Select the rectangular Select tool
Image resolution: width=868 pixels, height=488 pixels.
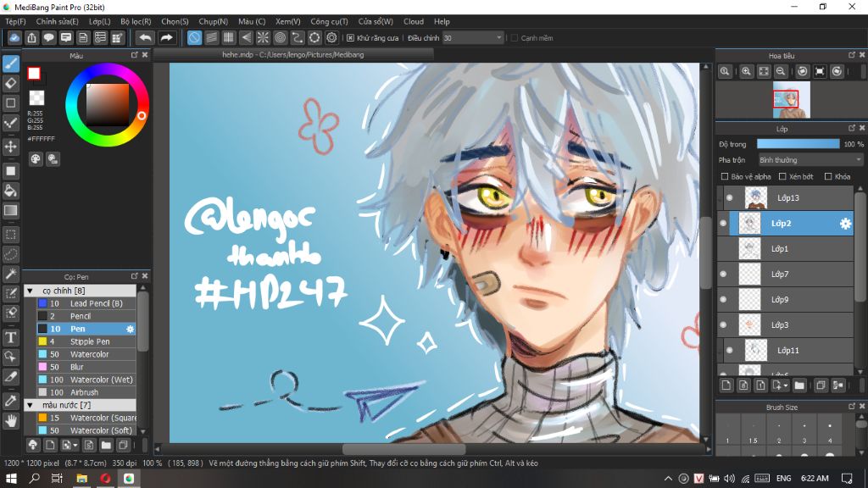pos(10,235)
